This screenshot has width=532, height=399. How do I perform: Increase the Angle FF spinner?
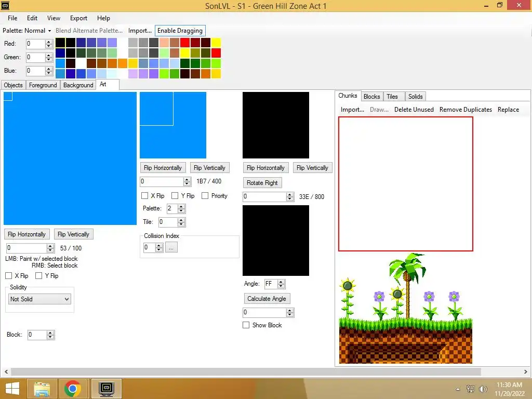281,282
